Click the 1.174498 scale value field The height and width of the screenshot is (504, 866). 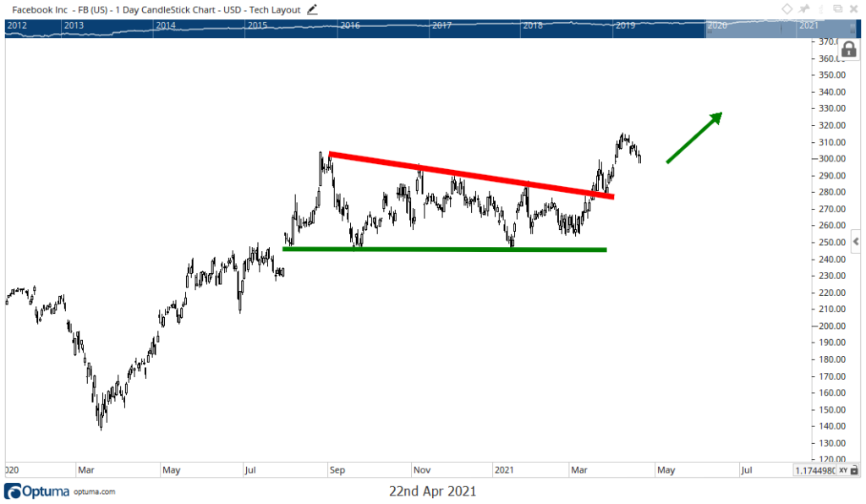point(814,470)
